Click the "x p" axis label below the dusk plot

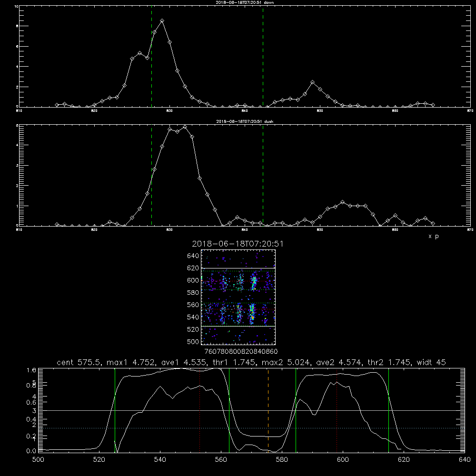click(434, 236)
